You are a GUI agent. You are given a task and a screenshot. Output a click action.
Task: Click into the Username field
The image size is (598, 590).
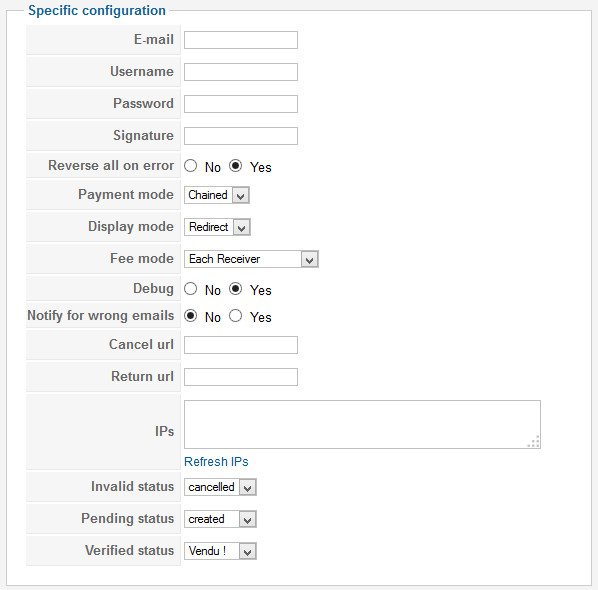click(241, 72)
